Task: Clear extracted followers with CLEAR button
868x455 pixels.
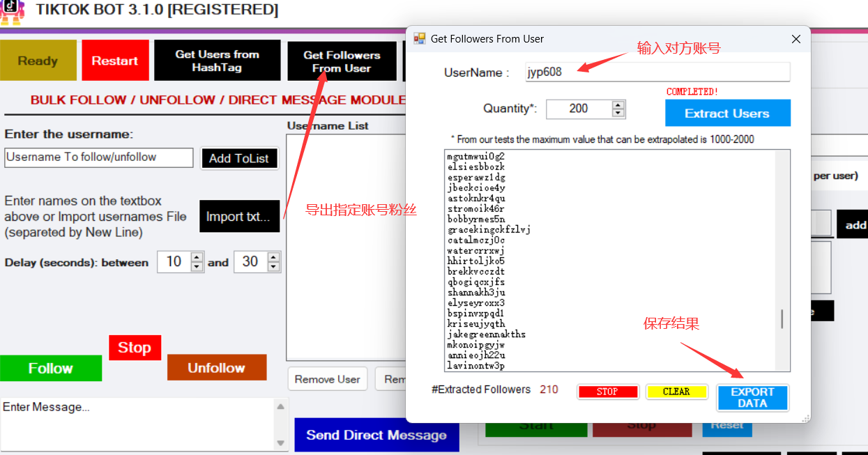Action: point(676,392)
